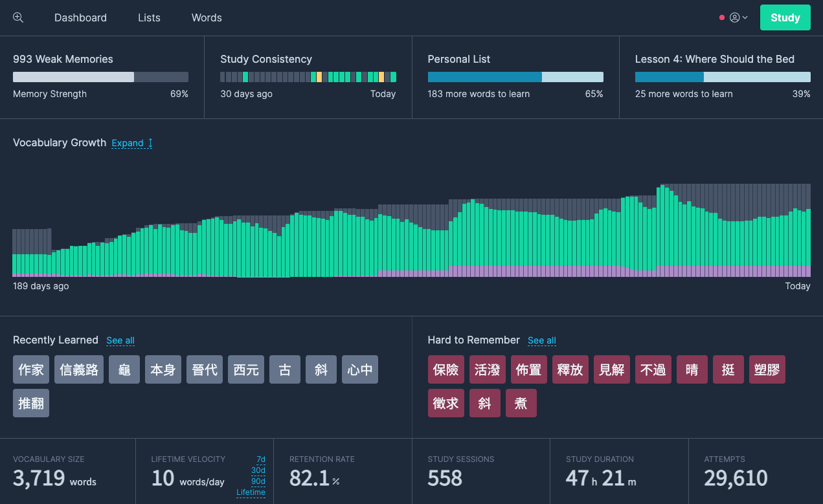See all Recently Learned words
The image size is (823, 504).
(x=120, y=340)
